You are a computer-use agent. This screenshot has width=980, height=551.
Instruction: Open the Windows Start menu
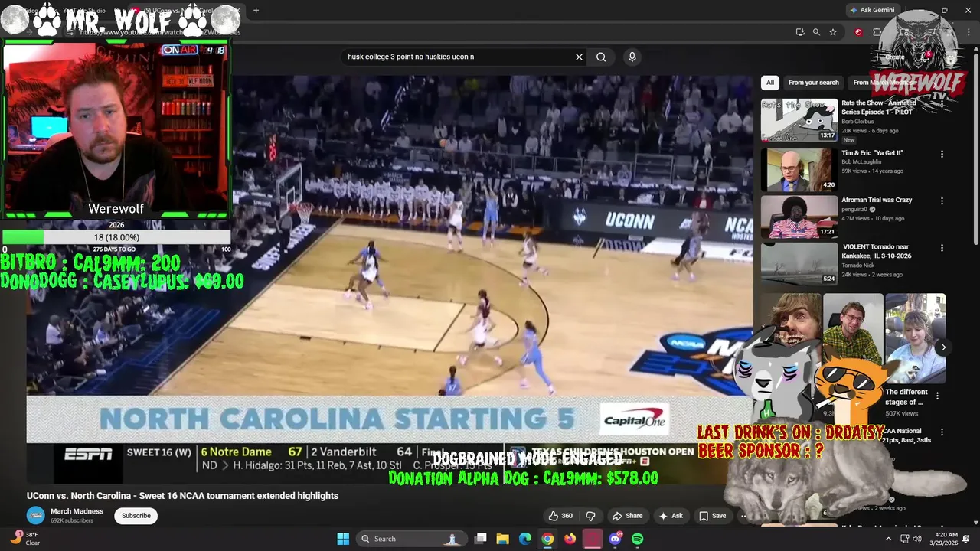[x=343, y=539]
